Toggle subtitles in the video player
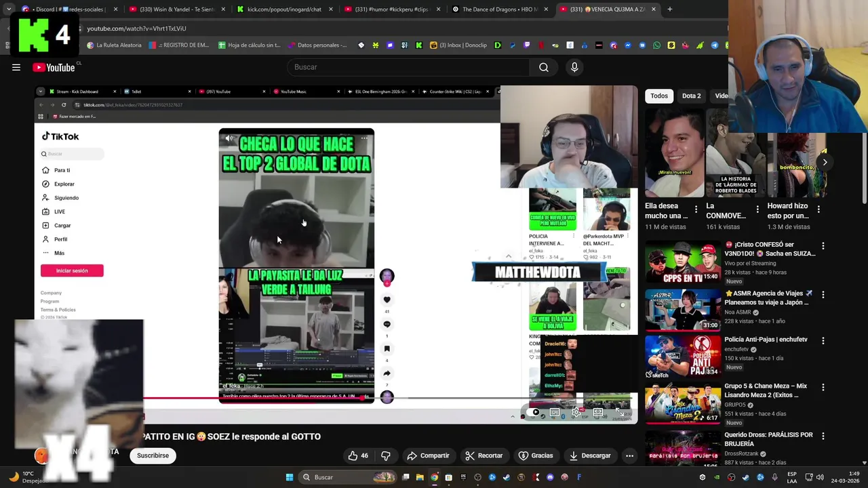 555,411
